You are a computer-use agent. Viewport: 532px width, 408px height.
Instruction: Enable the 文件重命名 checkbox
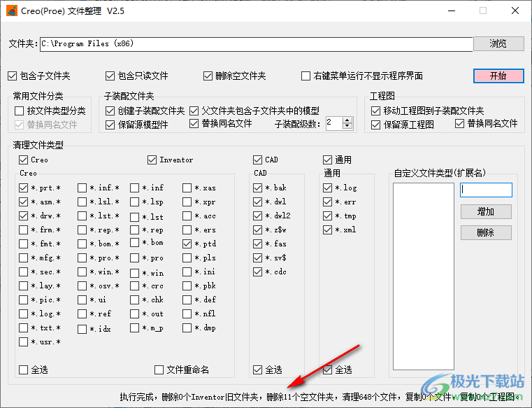[x=159, y=370]
